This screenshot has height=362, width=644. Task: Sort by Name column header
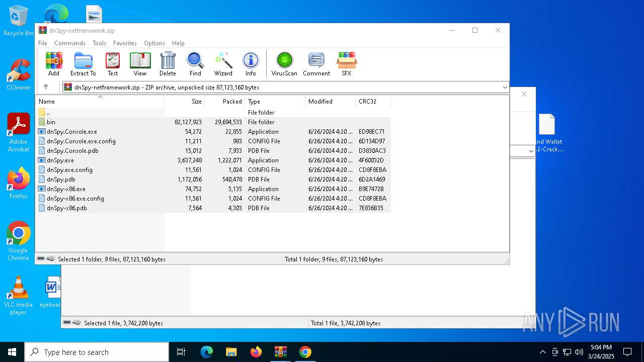100,101
